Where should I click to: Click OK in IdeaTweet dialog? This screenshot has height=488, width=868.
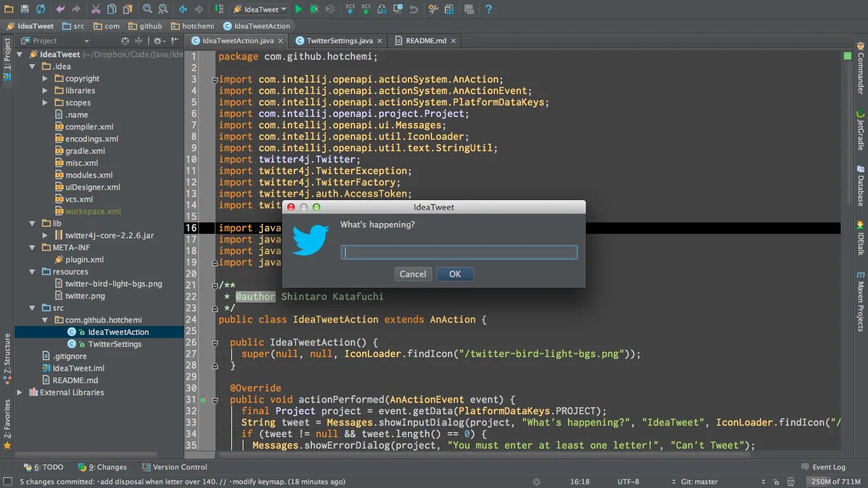coord(455,274)
